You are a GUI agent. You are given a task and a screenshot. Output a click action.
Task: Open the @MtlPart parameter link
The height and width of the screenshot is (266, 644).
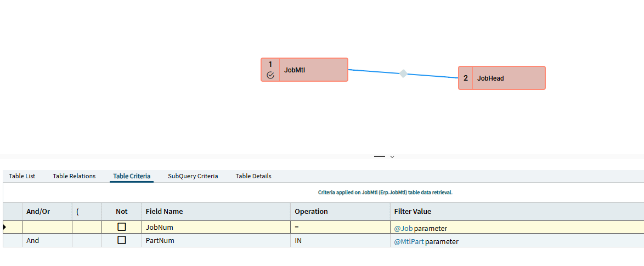pyautogui.click(x=409, y=241)
